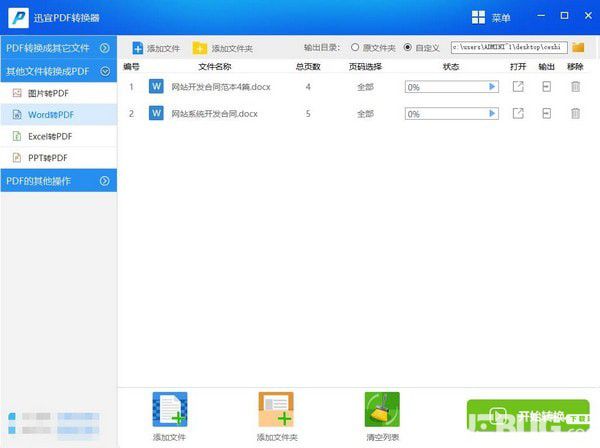Click the Word转PDF document icon
The width and height of the screenshot is (600, 448).
pos(17,114)
